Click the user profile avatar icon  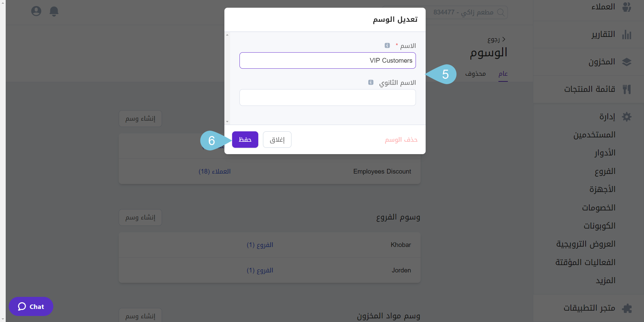click(x=36, y=11)
